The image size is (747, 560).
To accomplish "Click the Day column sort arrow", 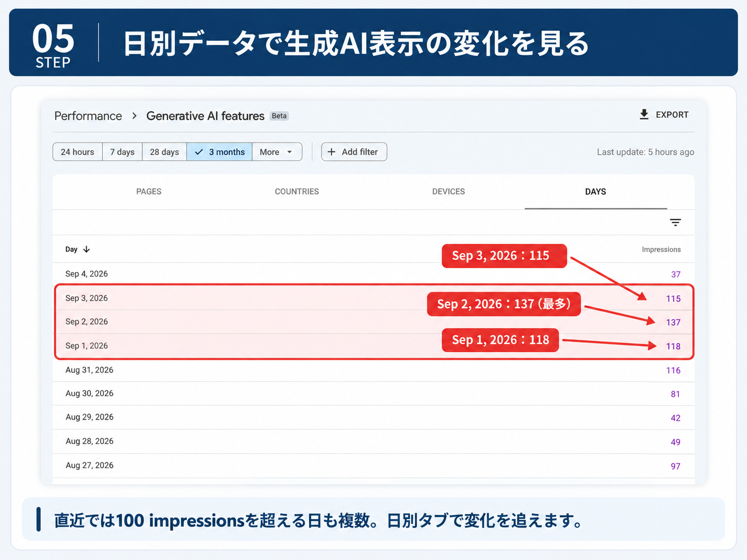I will click(x=87, y=249).
